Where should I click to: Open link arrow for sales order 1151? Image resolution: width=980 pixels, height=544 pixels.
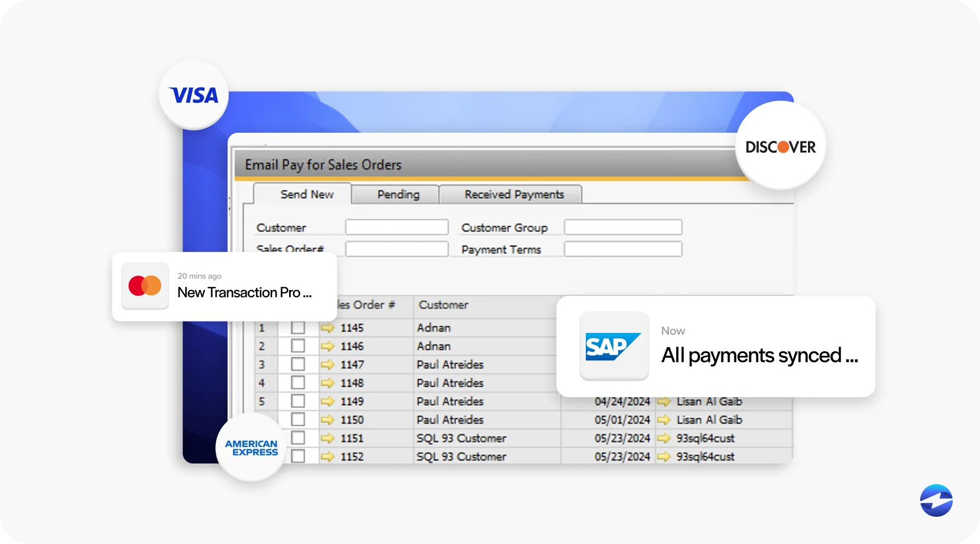[327, 438]
